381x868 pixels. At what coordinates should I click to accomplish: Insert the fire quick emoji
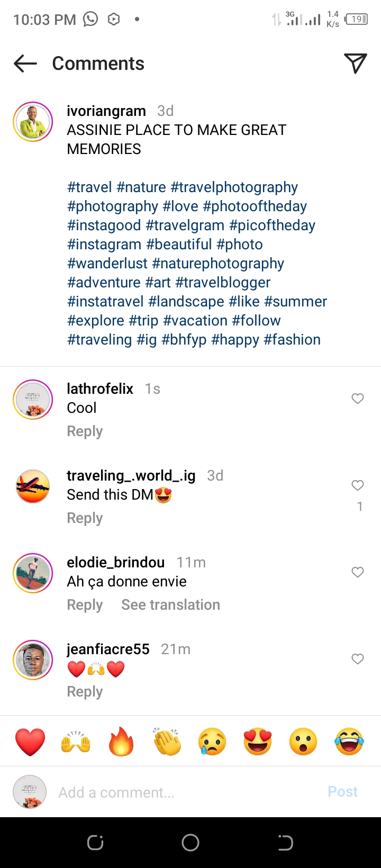(x=121, y=742)
